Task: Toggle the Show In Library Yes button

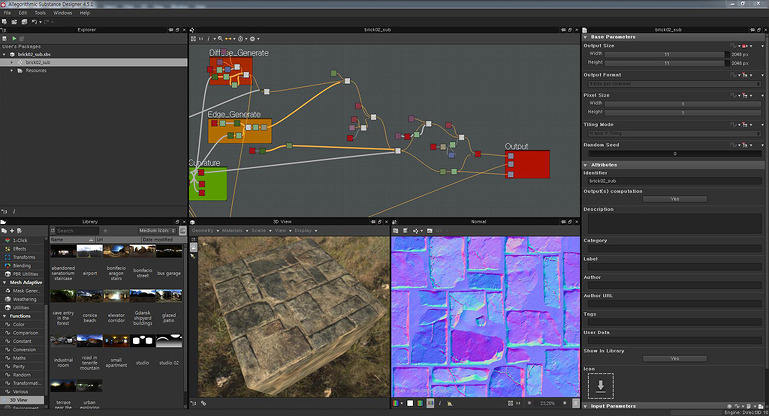Action: [x=675, y=359]
